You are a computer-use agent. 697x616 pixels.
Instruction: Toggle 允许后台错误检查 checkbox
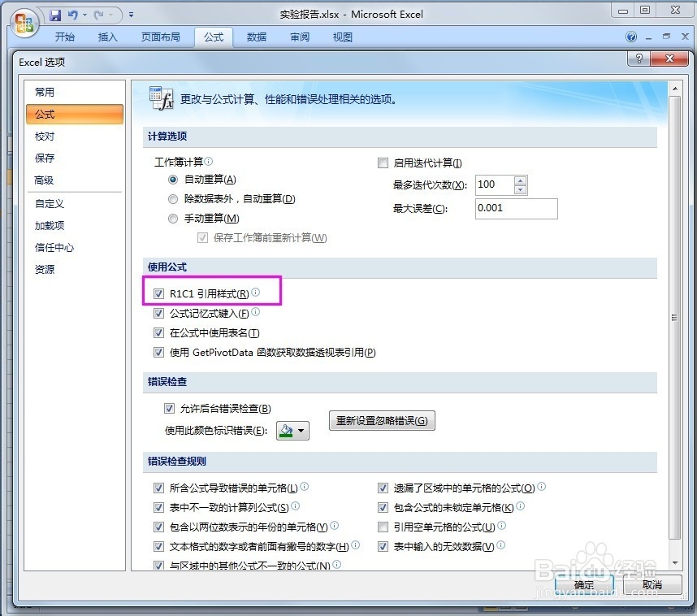click(169, 408)
